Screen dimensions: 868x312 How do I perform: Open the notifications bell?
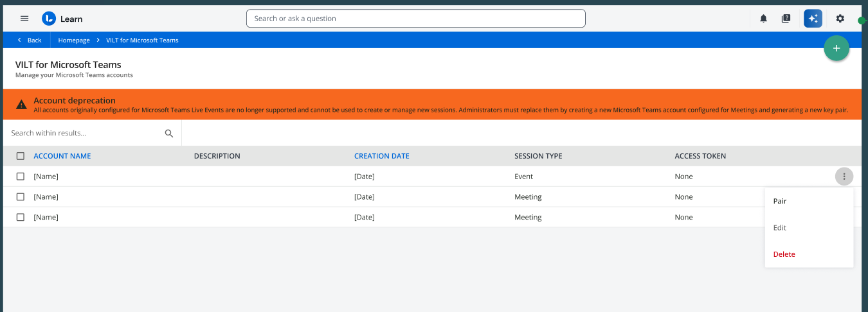point(763,19)
